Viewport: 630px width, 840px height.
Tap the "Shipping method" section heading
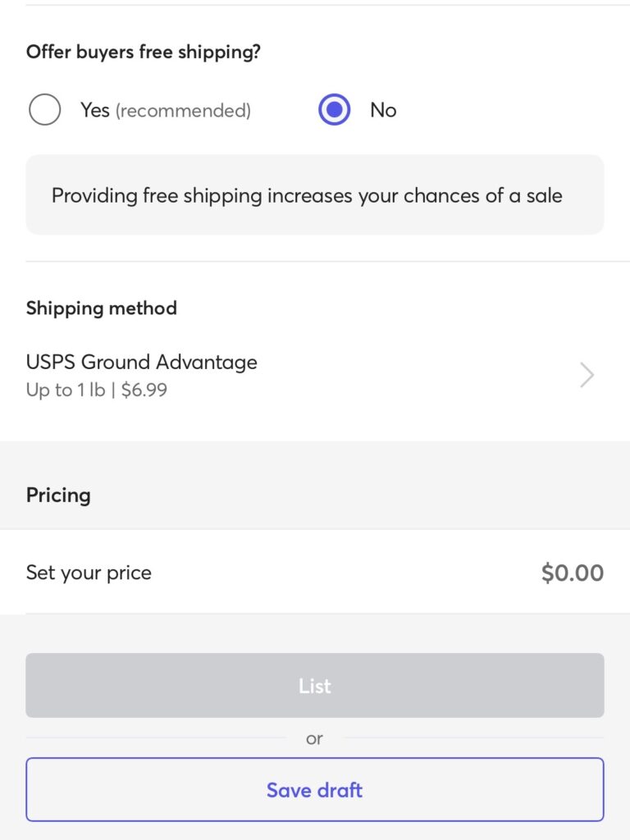click(x=101, y=308)
